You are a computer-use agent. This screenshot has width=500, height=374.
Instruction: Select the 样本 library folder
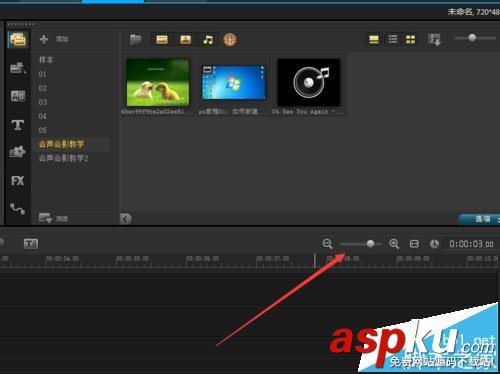(x=46, y=60)
